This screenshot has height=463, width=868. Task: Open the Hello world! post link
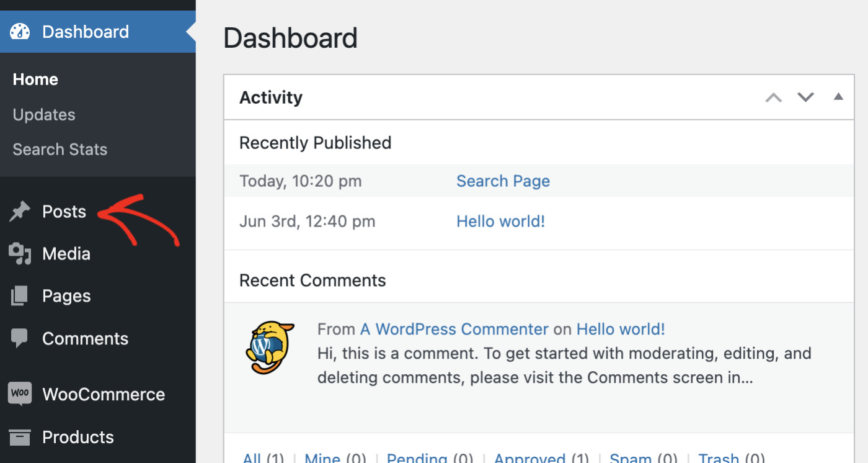click(x=500, y=221)
